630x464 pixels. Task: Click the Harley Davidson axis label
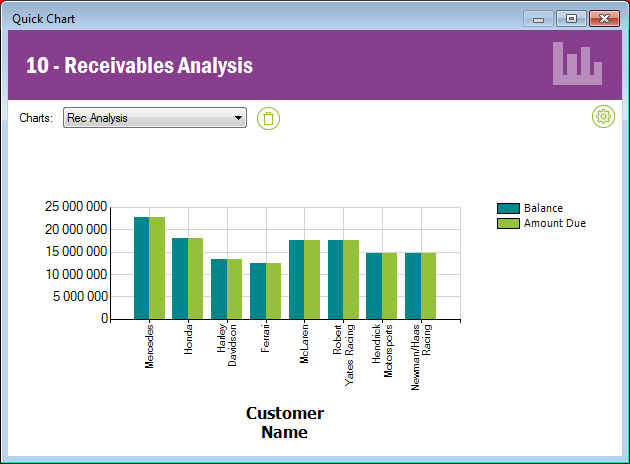click(x=227, y=345)
